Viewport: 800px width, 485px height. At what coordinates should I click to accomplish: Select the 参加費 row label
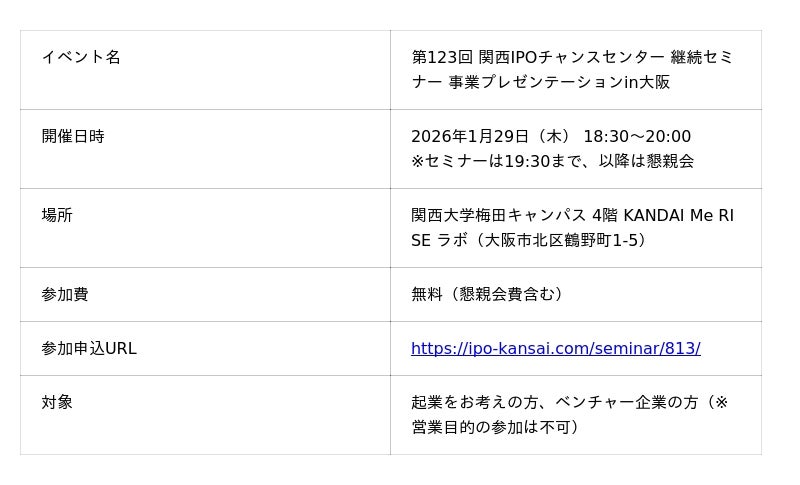pyautogui.click(x=65, y=294)
